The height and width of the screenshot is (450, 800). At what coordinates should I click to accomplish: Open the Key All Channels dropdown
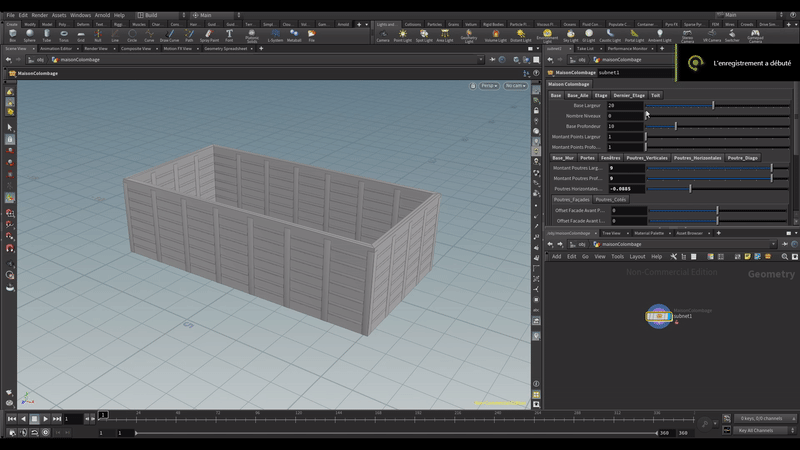click(x=765, y=431)
